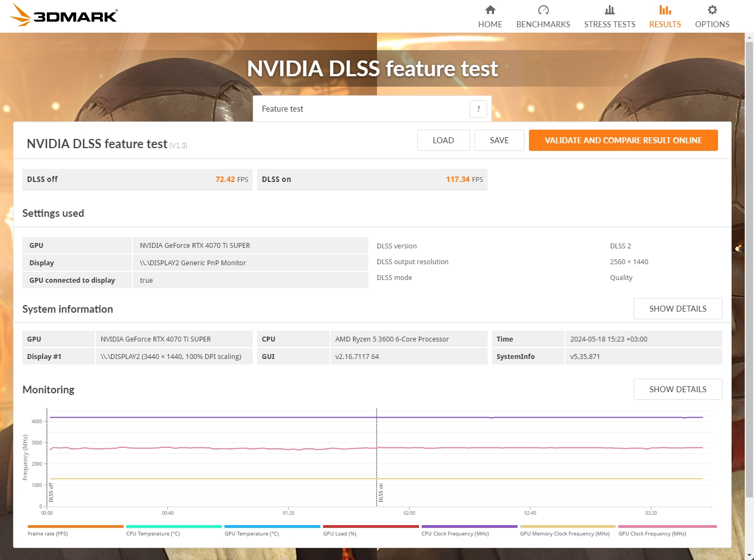Click the SAVE button

point(499,141)
